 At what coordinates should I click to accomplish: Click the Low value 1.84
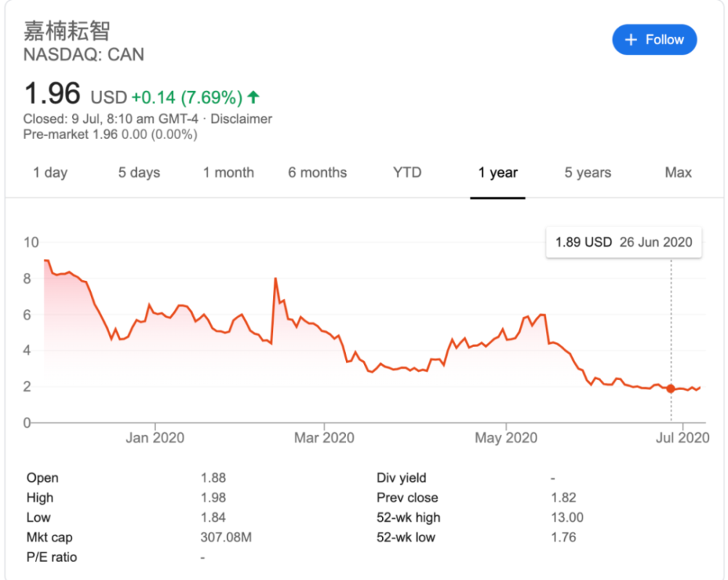click(x=213, y=517)
